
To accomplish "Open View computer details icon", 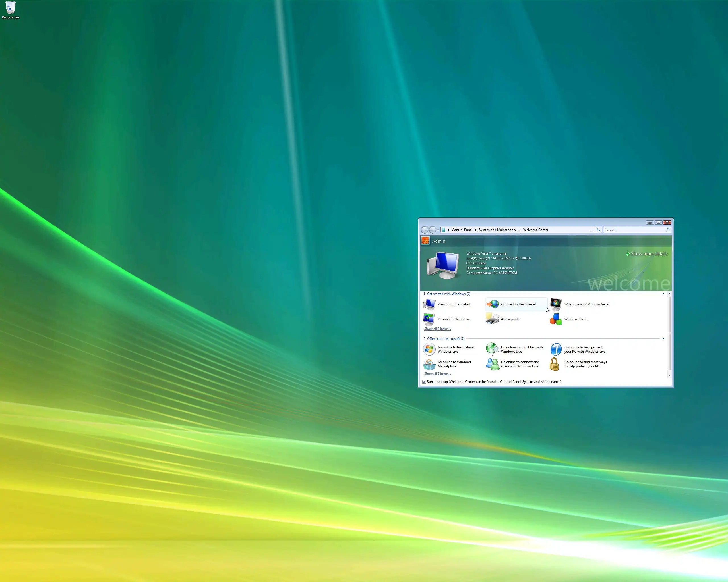I will click(429, 304).
